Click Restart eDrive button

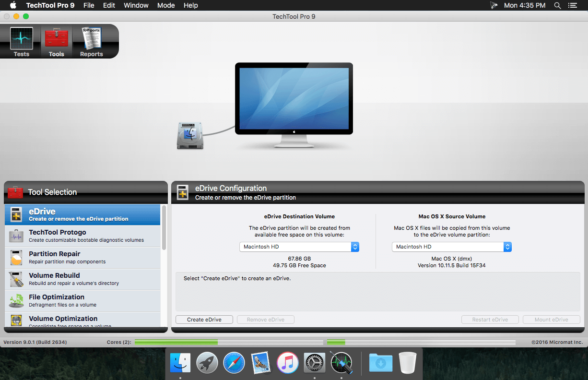click(490, 320)
